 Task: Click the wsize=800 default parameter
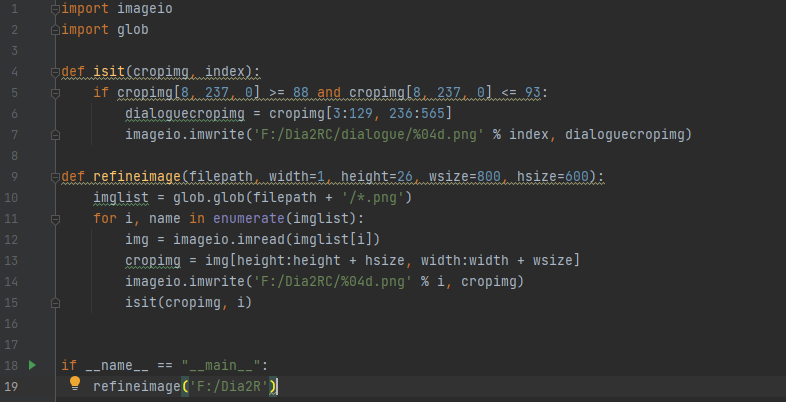465,177
